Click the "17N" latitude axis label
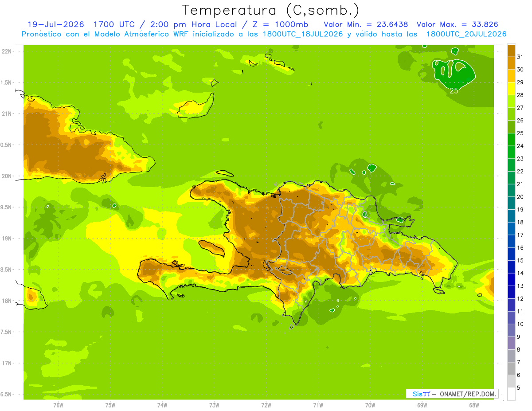532x411 pixels. pos(7,364)
